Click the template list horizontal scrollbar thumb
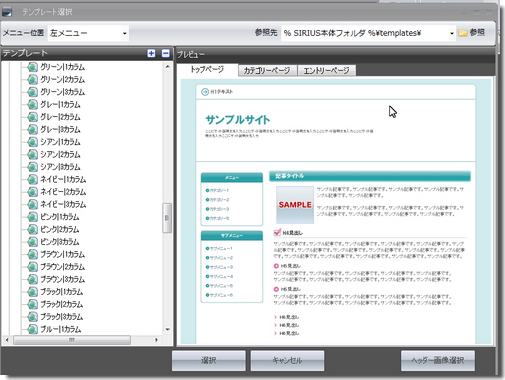Screen dimensions: 505x380 (x=72, y=340)
